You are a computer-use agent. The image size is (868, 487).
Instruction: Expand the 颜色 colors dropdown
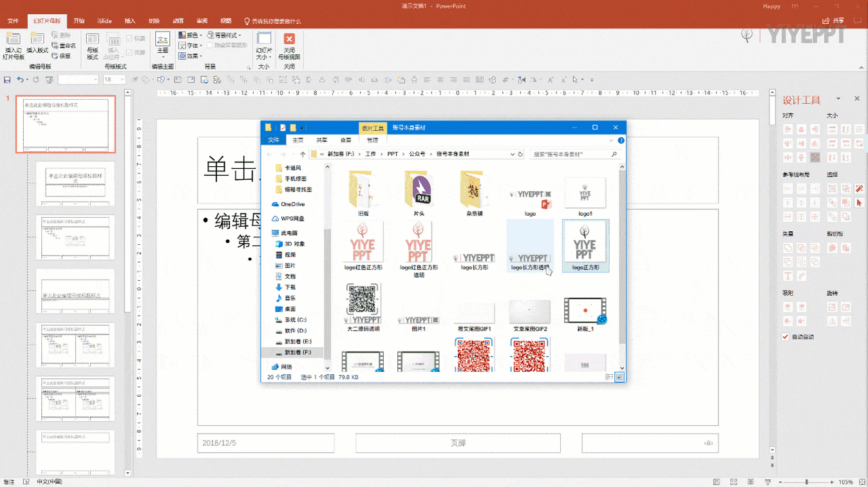(191, 35)
